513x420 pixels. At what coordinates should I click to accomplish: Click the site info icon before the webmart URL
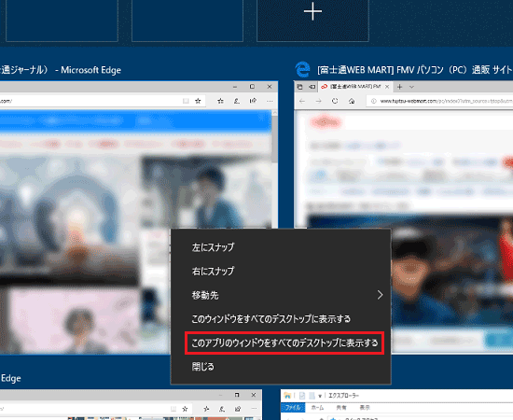(374, 101)
